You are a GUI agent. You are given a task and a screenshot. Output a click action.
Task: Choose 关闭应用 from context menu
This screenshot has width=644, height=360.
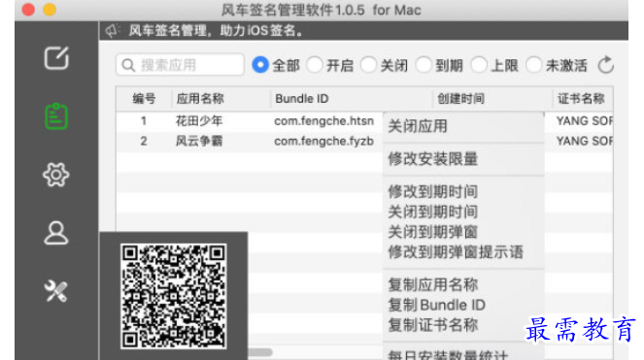tap(418, 126)
